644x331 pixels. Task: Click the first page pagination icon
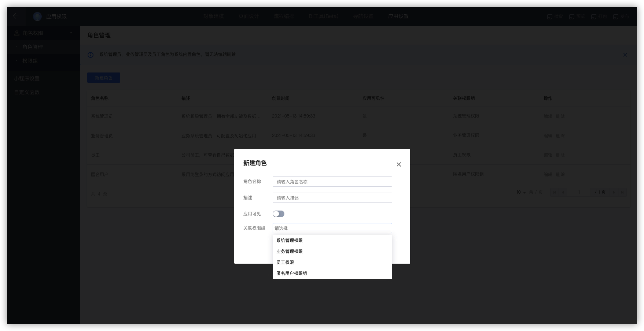click(555, 192)
